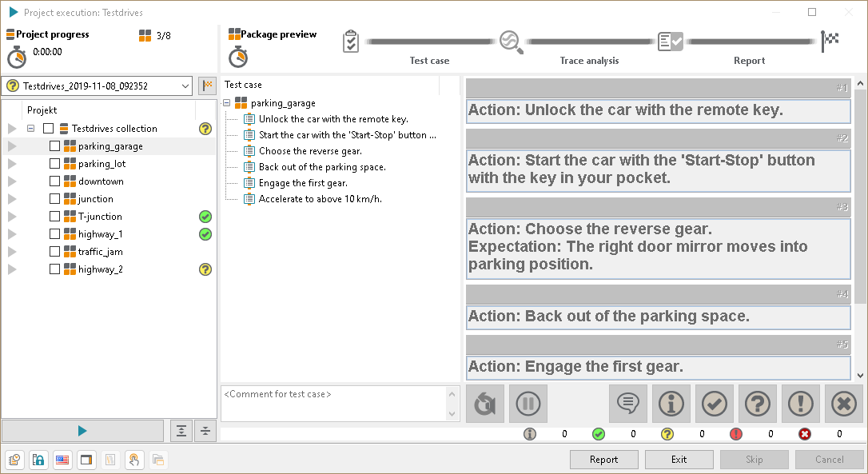Click the padlock toolbar icon
This screenshot has height=474, width=868.
[38, 460]
